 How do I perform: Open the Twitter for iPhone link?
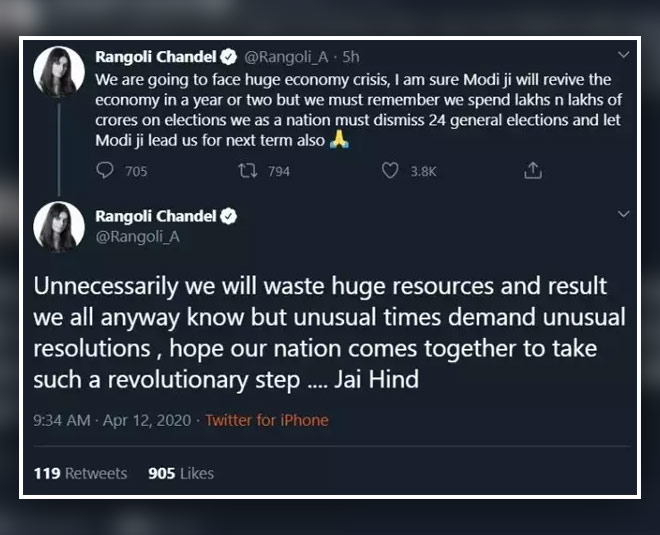[266, 420]
